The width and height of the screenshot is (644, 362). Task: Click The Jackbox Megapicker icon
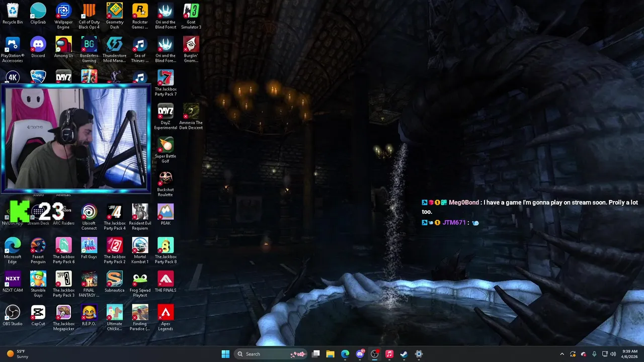coord(63,318)
